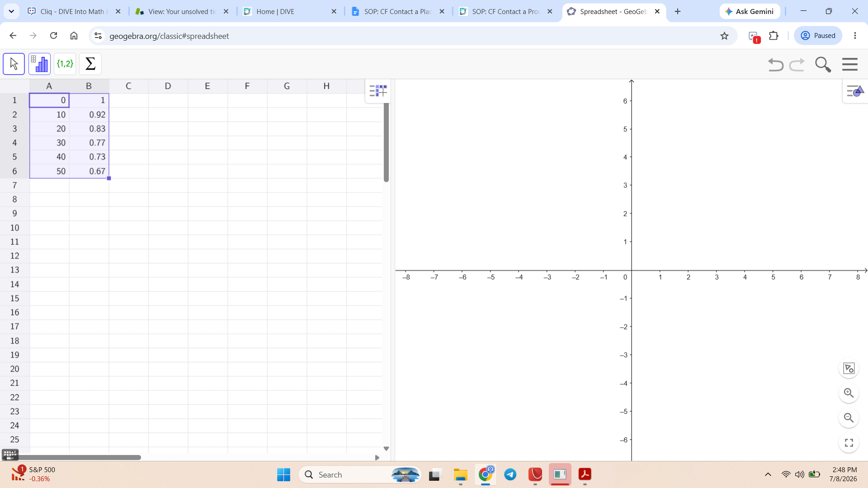Open Windows Start menu

283,474
